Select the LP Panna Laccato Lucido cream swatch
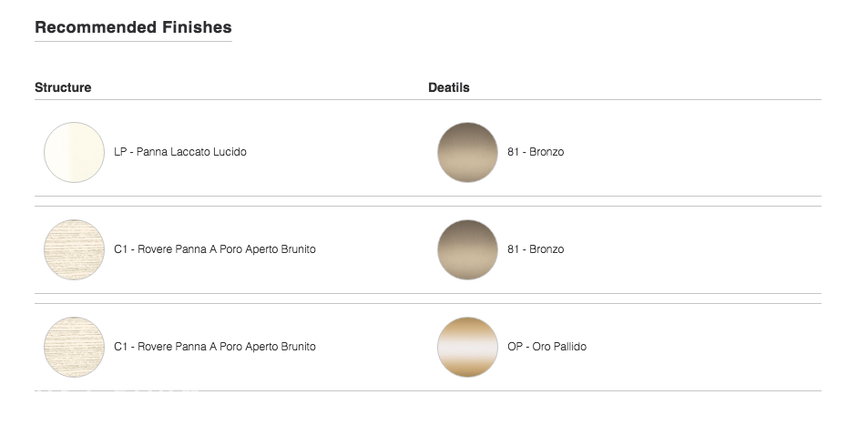 [x=74, y=152]
